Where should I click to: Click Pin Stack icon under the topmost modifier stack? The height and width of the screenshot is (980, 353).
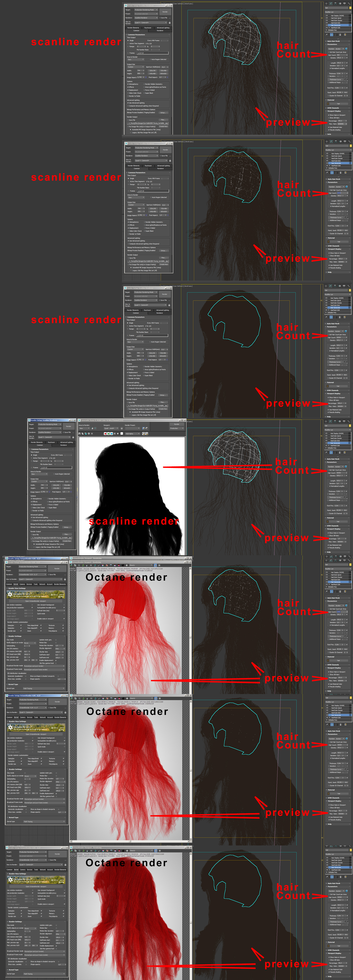pyautogui.click(x=327, y=35)
